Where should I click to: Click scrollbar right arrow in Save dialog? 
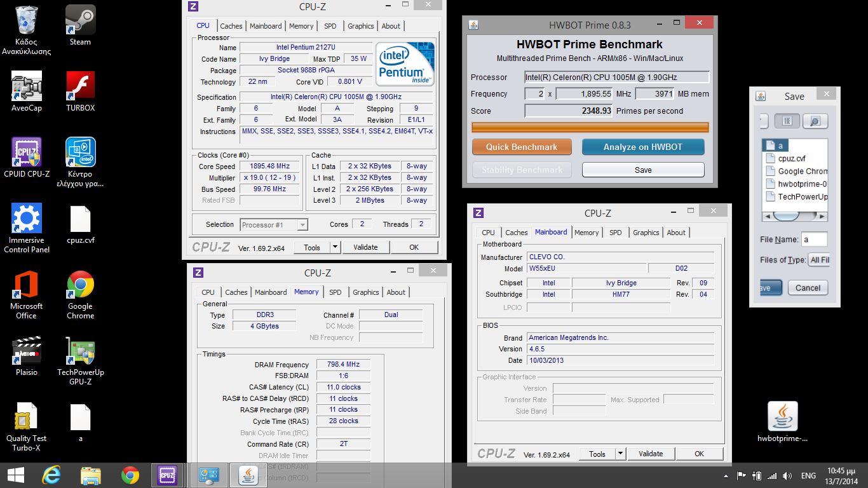(x=824, y=216)
